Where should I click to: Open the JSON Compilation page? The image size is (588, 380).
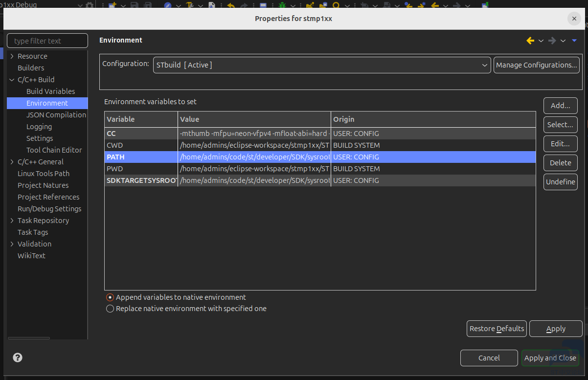[56, 115]
